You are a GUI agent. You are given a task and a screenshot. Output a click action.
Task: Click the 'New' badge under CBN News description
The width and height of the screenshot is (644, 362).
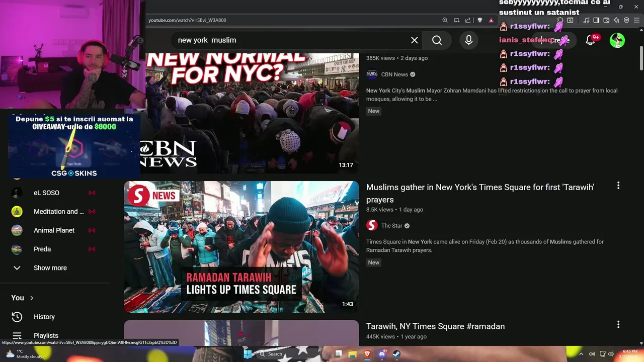(x=374, y=111)
